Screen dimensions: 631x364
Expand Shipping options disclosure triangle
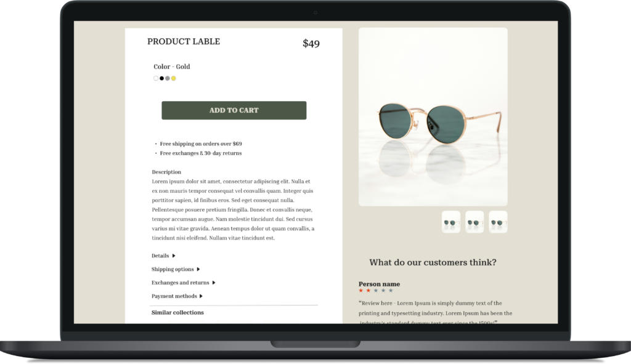coord(198,269)
